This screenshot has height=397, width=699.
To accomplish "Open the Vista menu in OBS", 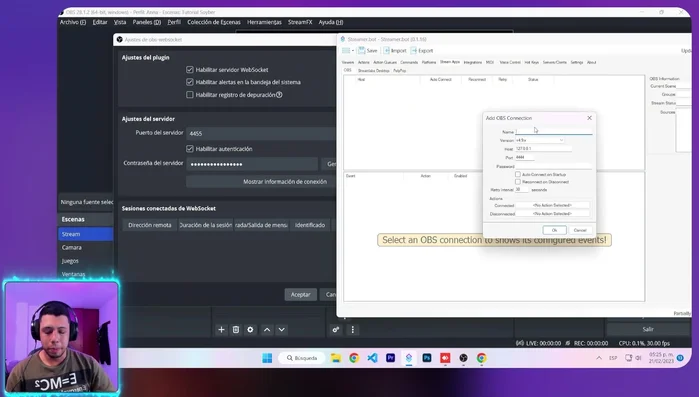I will pos(120,22).
